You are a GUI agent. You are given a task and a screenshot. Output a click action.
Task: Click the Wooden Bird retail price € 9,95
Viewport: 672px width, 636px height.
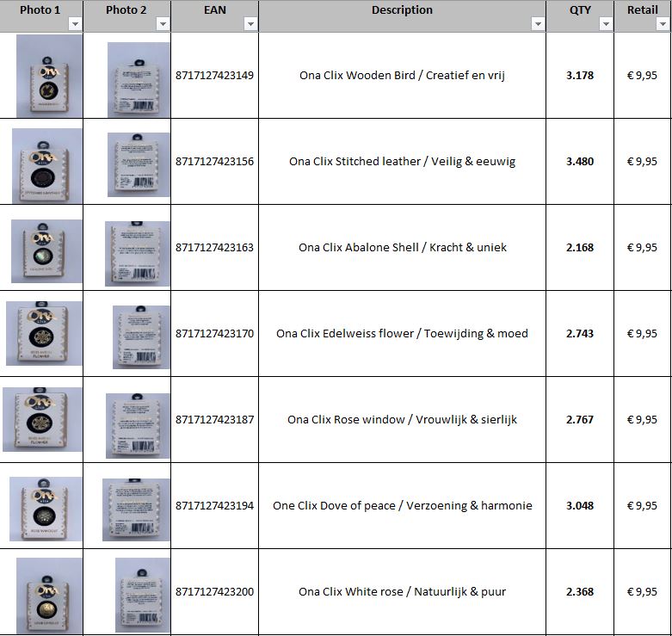642,76
